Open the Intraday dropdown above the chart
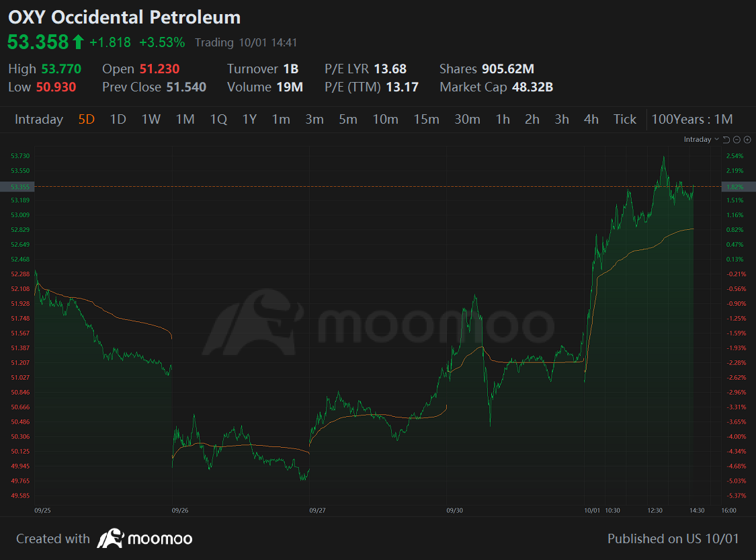Viewport: 756px width, 560px height. [x=701, y=139]
